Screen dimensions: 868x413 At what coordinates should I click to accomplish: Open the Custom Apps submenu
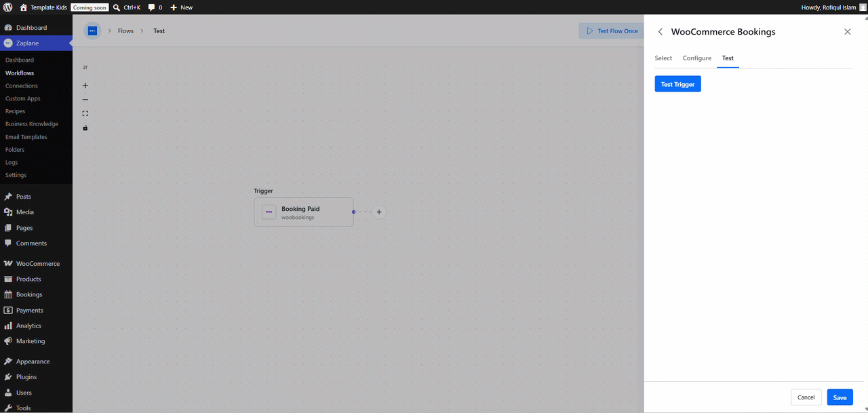[x=23, y=98]
